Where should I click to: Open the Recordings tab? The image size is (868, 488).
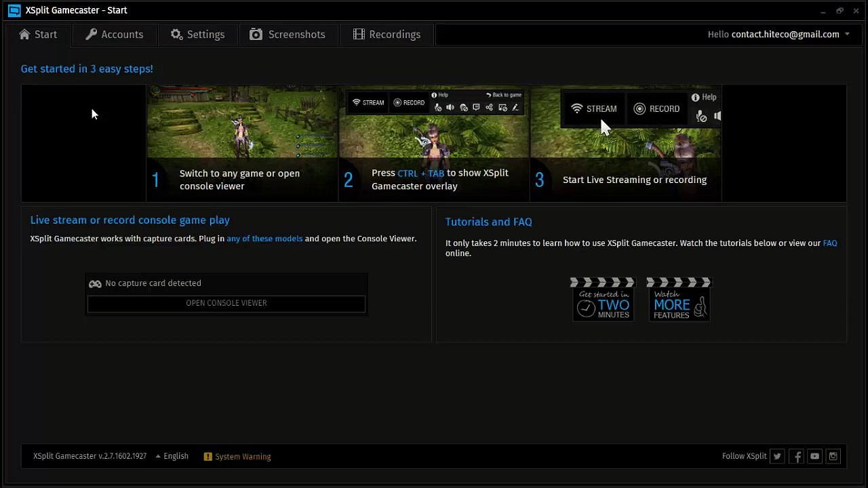click(x=387, y=35)
